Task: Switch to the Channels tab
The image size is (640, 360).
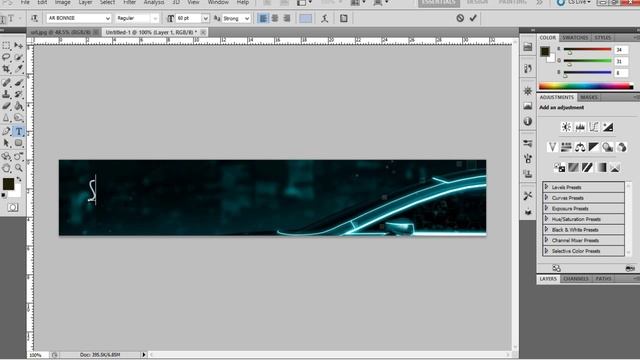Action: (x=576, y=279)
